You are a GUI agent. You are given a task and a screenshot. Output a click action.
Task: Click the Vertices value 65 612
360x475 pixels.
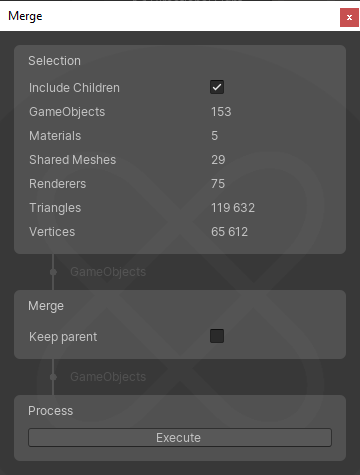(230, 232)
